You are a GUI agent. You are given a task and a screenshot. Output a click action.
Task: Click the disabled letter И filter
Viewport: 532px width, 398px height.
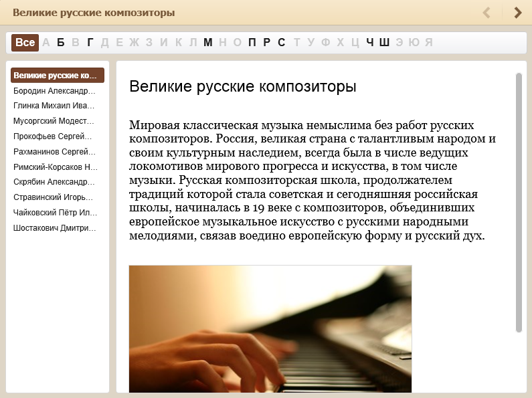[x=164, y=43]
